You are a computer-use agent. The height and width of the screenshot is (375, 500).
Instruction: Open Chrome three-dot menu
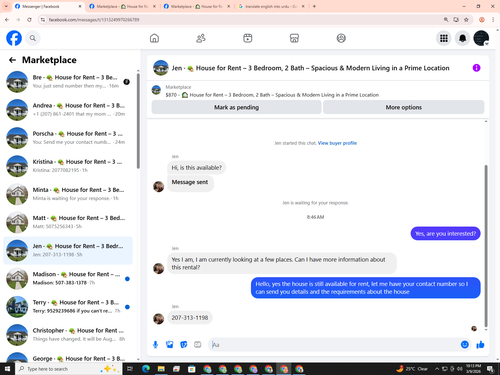pyautogui.click(x=493, y=20)
